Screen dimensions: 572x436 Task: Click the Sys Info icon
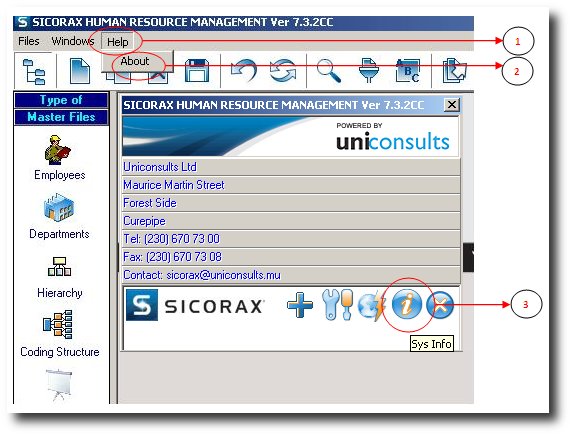[x=407, y=304]
